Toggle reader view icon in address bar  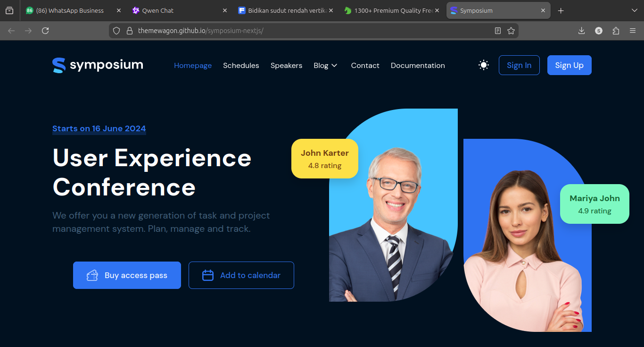(498, 31)
